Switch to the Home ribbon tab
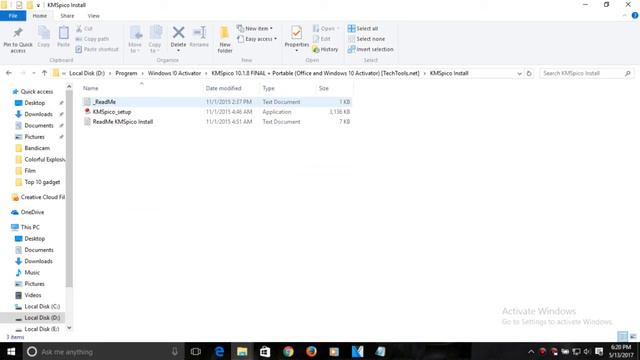 pyautogui.click(x=40, y=16)
